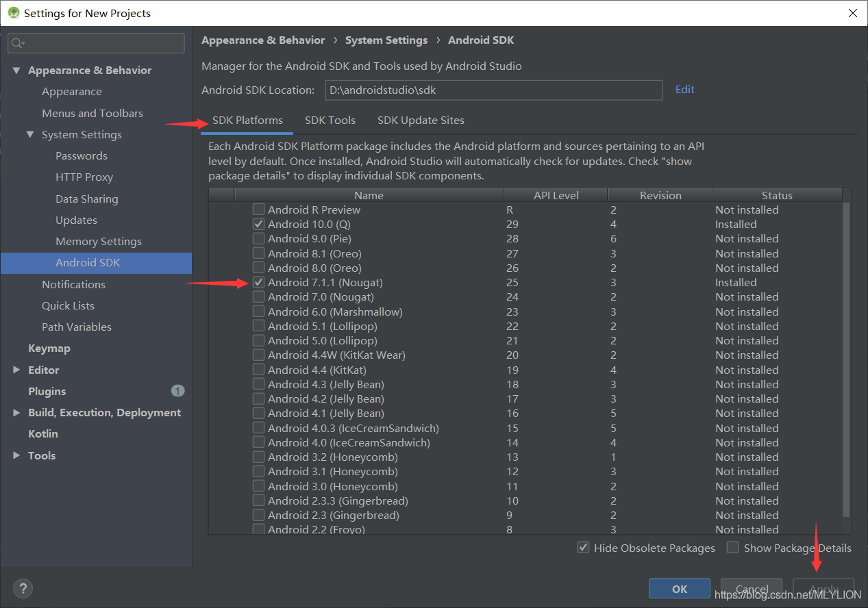
Task: Select Android 4.0.3 (IceCreamSandwich) row text
Action: [x=354, y=428]
